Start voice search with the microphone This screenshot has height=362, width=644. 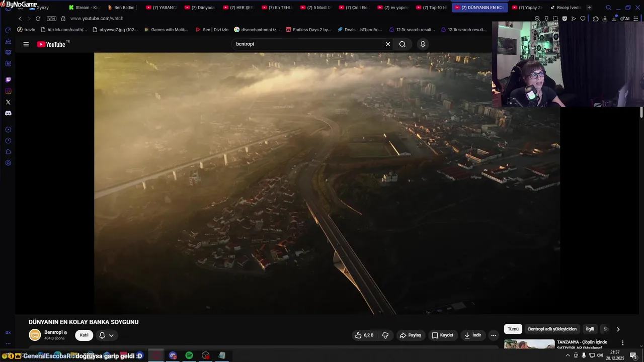423,44
